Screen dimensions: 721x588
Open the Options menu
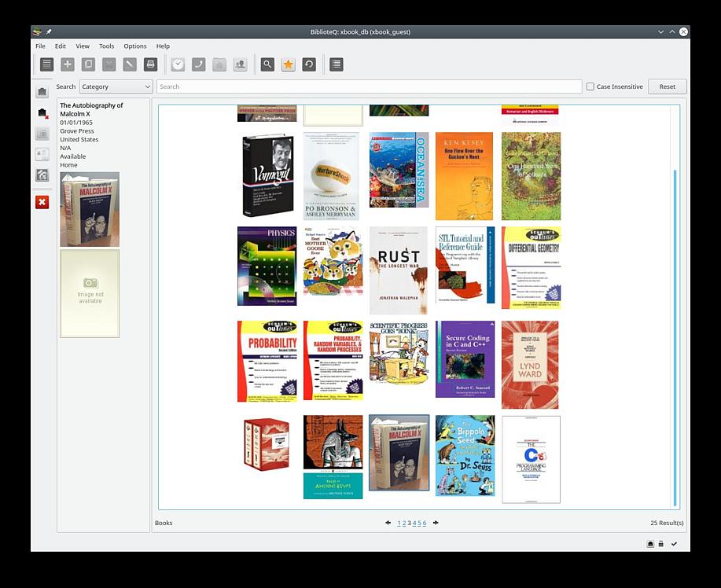tap(135, 46)
